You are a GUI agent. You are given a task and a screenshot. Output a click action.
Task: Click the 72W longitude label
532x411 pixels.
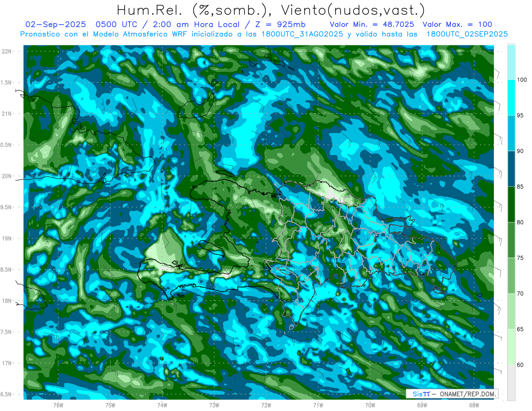click(x=266, y=405)
